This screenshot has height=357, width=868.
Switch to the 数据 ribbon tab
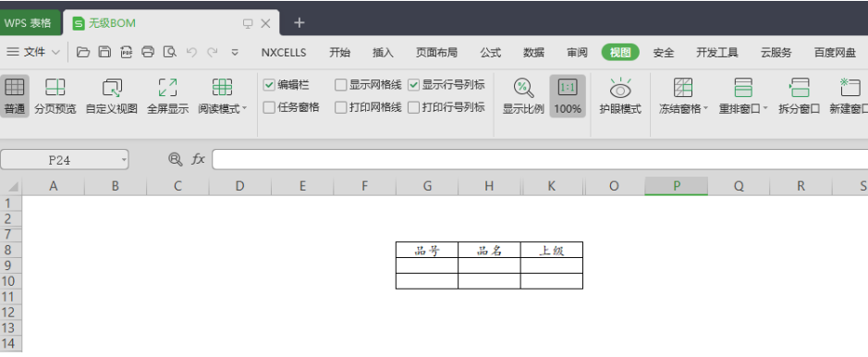click(x=533, y=53)
